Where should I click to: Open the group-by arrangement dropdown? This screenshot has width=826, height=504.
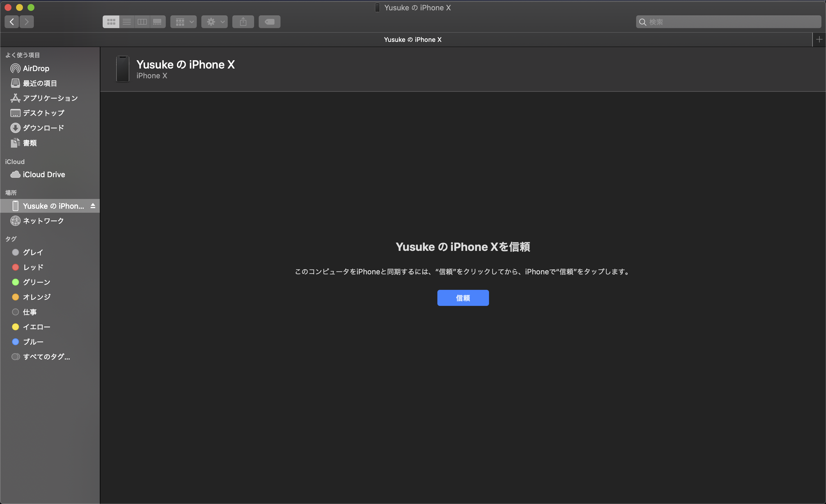click(x=183, y=22)
